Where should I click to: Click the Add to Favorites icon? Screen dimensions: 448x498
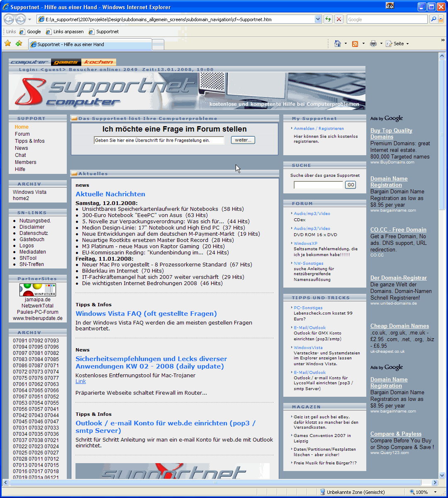click(x=19, y=44)
